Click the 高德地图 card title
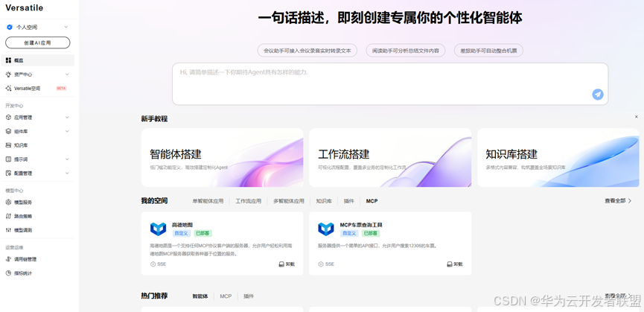 pyautogui.click(x=182, y=225)
